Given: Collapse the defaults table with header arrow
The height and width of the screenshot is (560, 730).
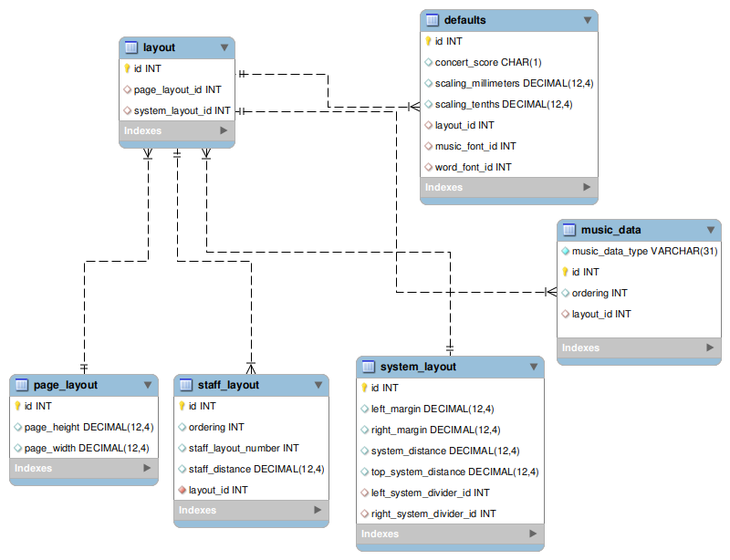Looking at the screenshot, I should (587, 20).
